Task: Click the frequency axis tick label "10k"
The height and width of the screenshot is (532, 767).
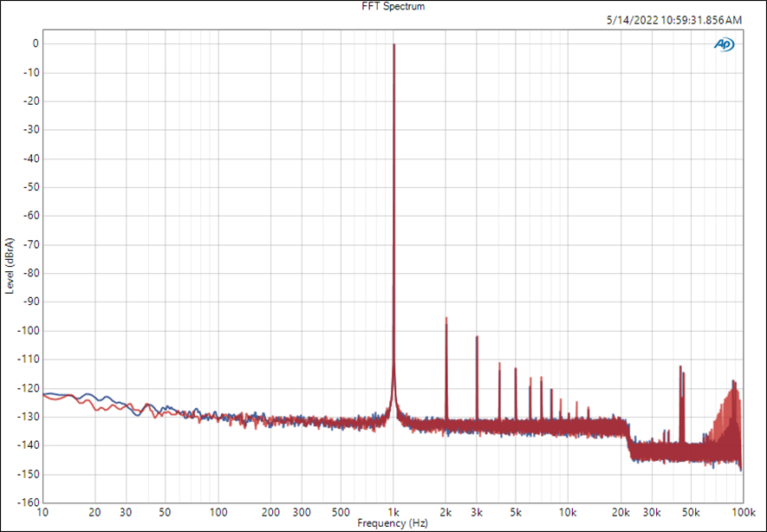Action: point(568,512)
